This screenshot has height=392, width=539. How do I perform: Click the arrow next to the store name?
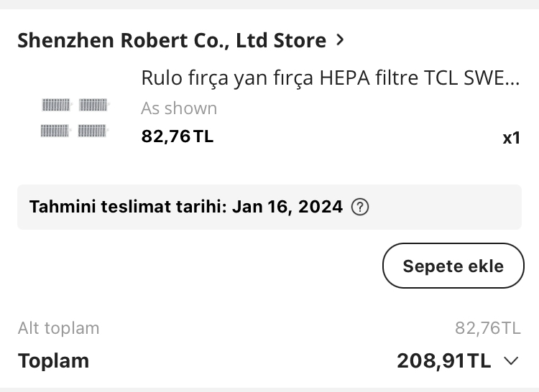click(x=340, y=39)
